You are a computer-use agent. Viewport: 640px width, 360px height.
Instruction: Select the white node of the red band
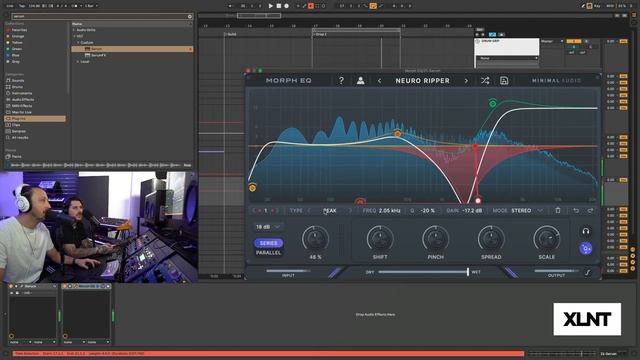478,200
